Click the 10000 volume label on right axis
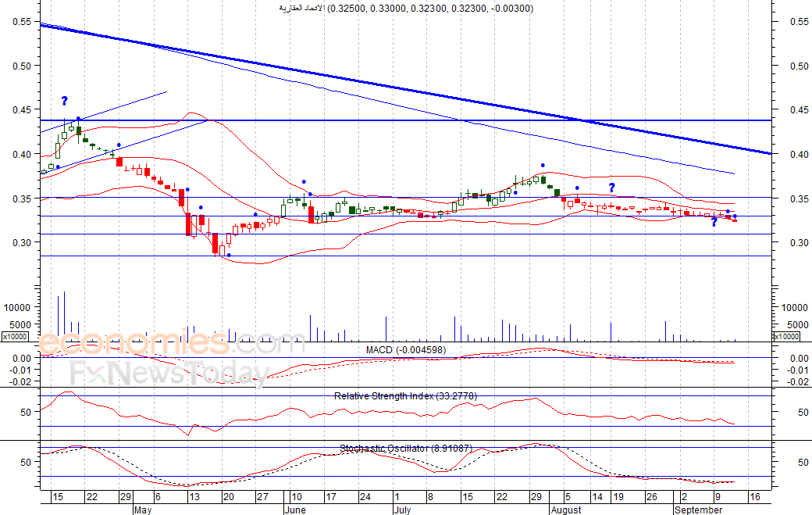 (x=795, y=307)
